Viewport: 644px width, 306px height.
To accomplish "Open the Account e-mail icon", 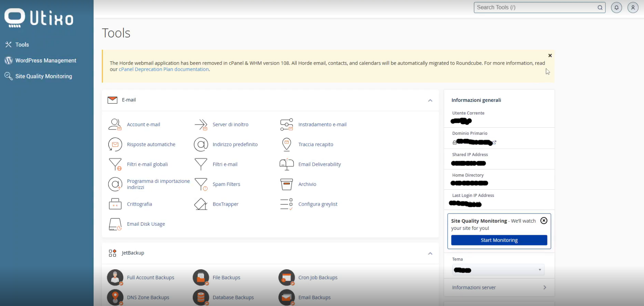I will (x=115, y=125).
